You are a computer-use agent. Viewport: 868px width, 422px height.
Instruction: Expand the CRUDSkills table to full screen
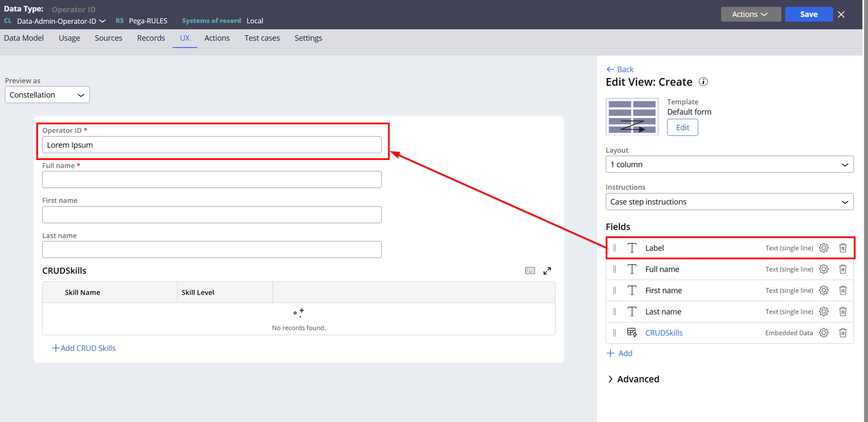547,271
